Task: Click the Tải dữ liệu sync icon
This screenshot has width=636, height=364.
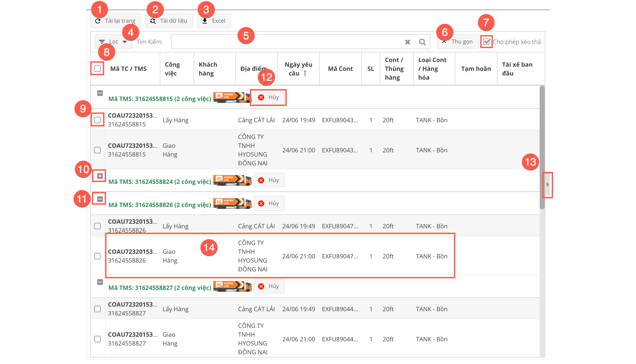Action: [x=153, y=21]
